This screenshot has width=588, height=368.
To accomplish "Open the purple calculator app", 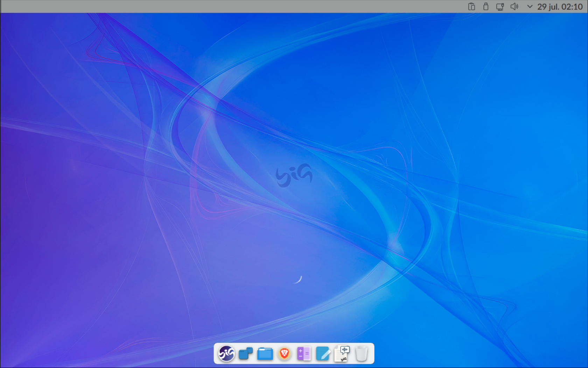I will pos(303,353).
